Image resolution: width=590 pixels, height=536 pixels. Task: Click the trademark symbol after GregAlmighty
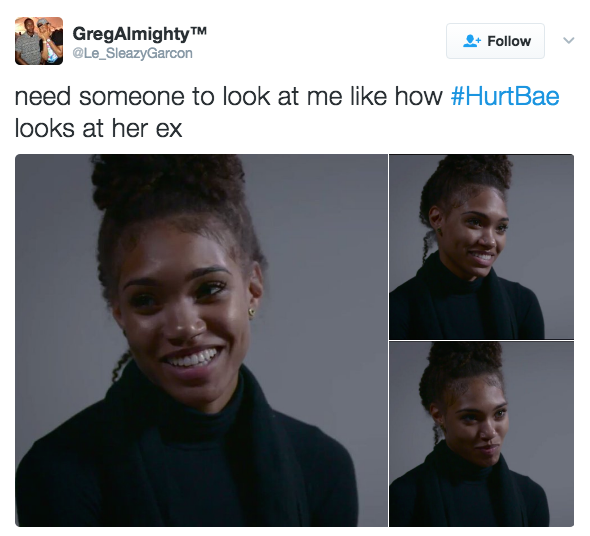tap(199, 30)
